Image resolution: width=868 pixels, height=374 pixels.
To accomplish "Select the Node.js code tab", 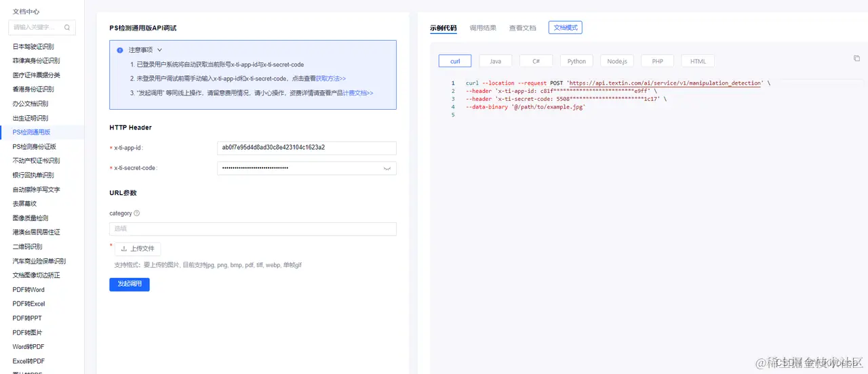I will point(617,61).
